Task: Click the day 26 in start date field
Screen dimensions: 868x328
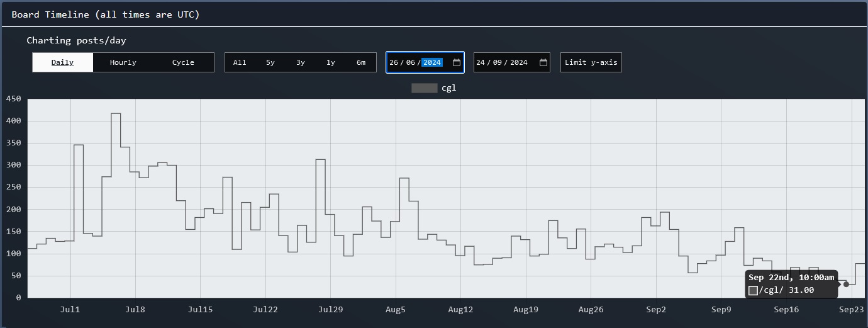Action: pyautogui.click(x=394, y=62)
